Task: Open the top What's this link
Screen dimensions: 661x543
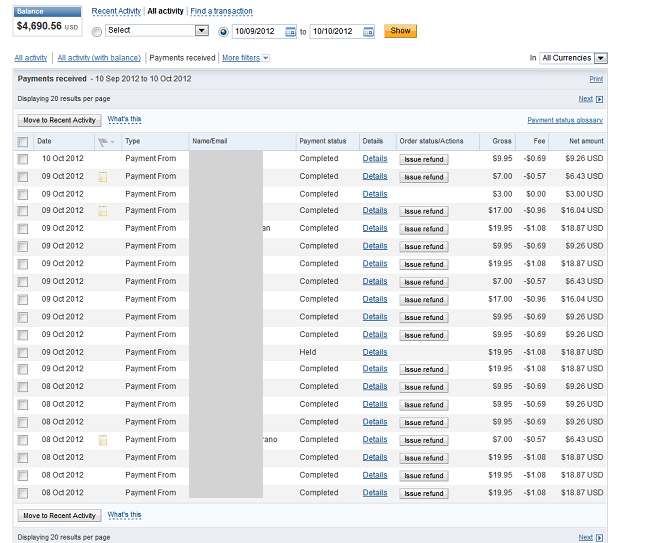Action: click(124, 119)
